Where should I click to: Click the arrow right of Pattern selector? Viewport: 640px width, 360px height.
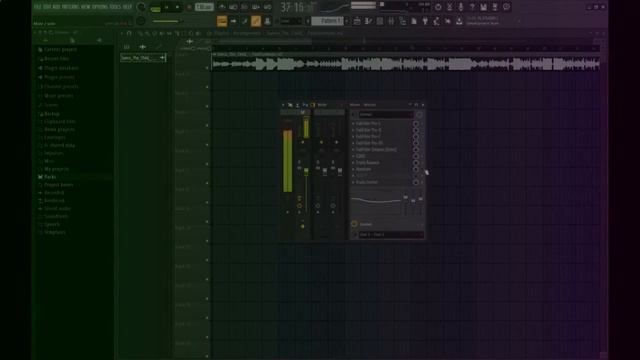coord(347,21)
